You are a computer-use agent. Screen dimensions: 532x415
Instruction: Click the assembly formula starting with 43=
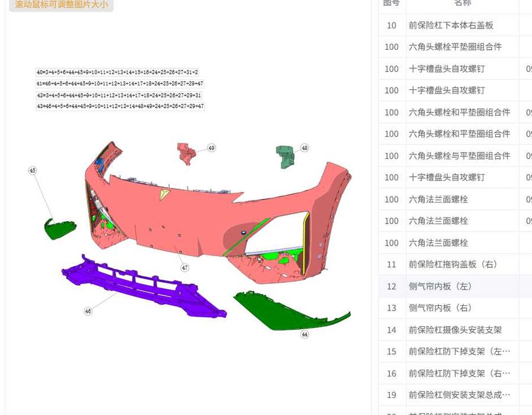click(x=120, y=106)
